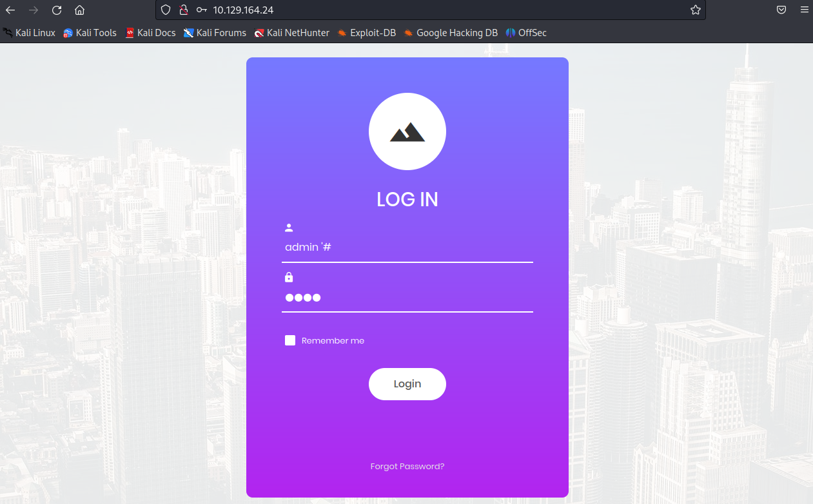Open the OffSec bookmark

(526, 33)
